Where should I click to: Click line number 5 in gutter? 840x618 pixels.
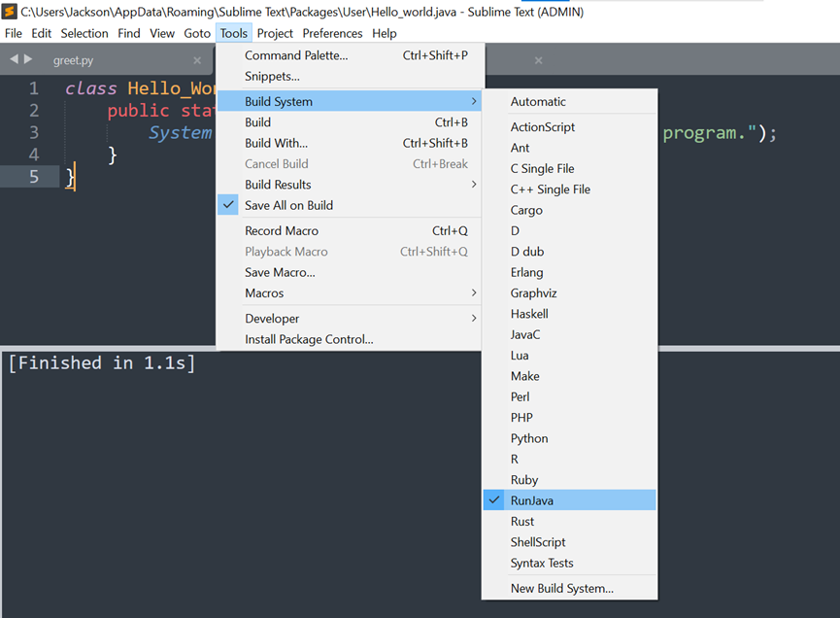(34, 176)
